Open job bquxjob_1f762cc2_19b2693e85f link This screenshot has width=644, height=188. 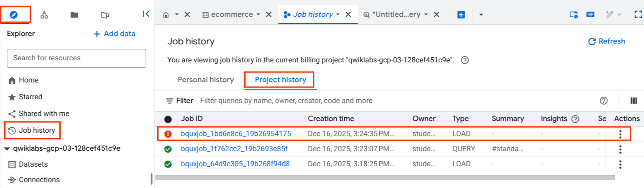click(x=234, y=149)
